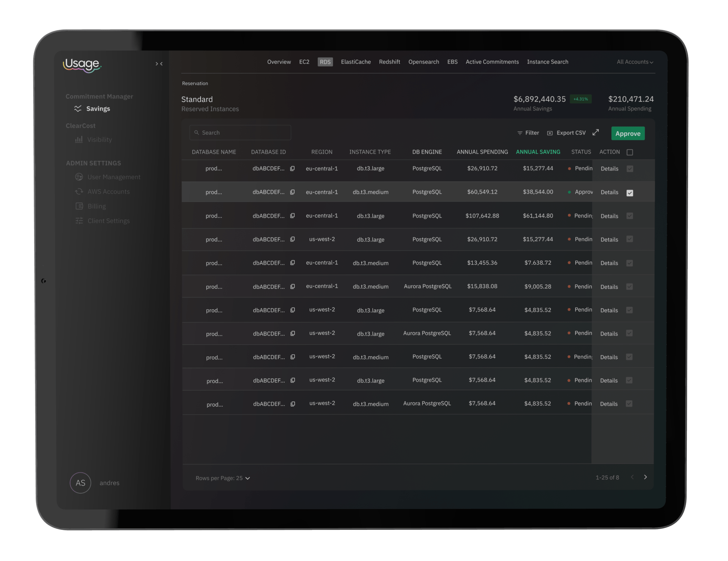The height and width of the screenshot is (561, 728).
Task: Open Billing in the sidebar
Action: coord(96,206)
